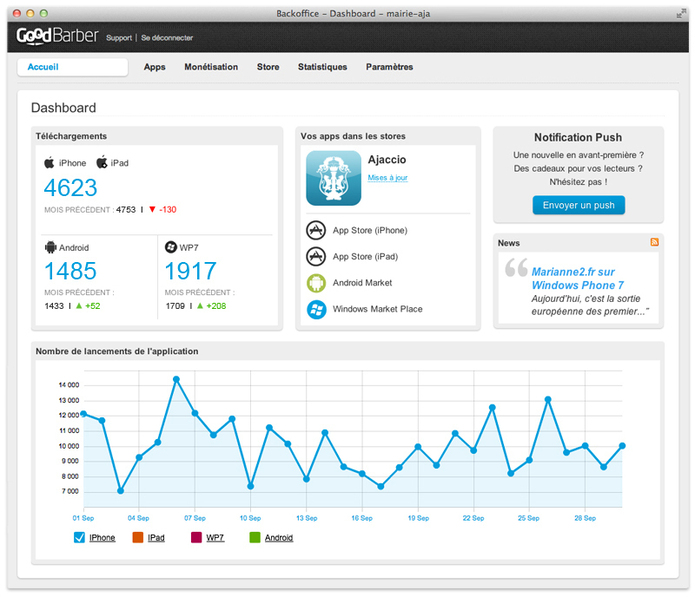Screen dimensions: 695x597
Task: Click the Android Market robot icon
Action: [316, 283]
